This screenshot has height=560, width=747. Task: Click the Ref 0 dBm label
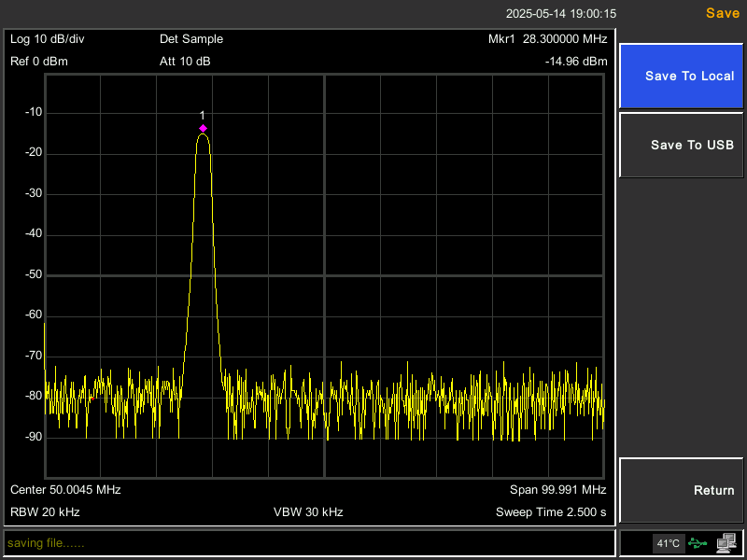pyautogui.click(x=39, y=62)
